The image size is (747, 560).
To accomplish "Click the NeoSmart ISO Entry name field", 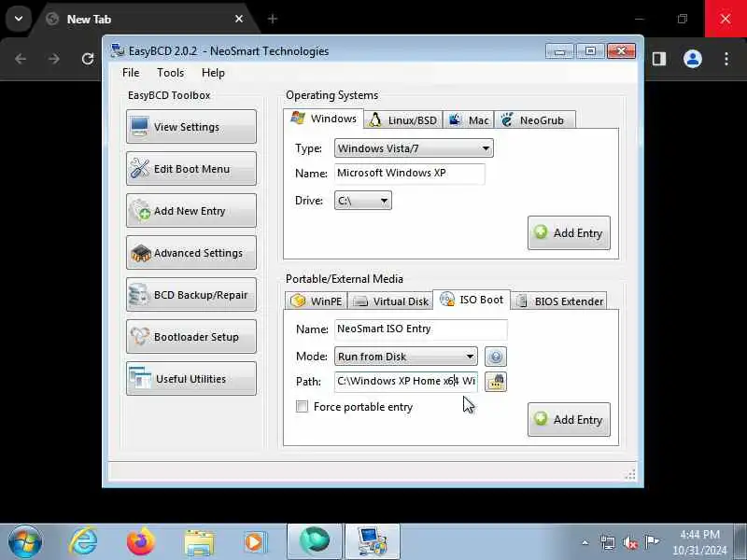I will point(421,329).
